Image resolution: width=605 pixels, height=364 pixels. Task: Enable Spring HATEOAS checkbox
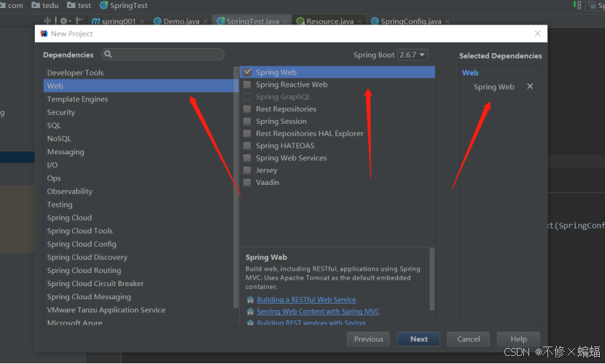pyautogui.click(x=247, y=146)
